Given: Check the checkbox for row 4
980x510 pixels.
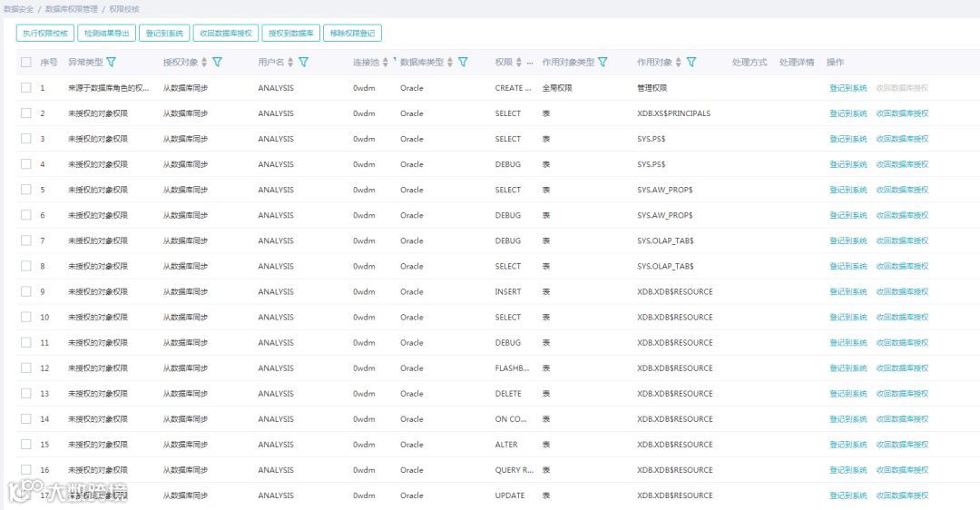Looking at the screenshot, I should pyautogui.click(x=25, y=163).
